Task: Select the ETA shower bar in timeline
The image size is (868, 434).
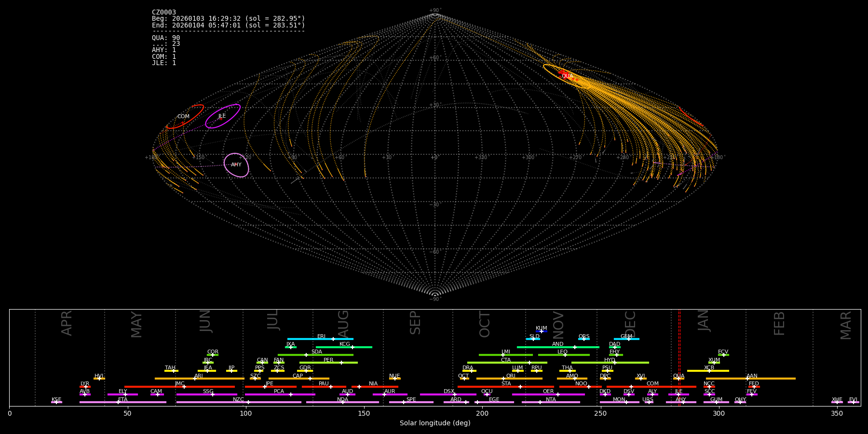Action: coord(122,402)
